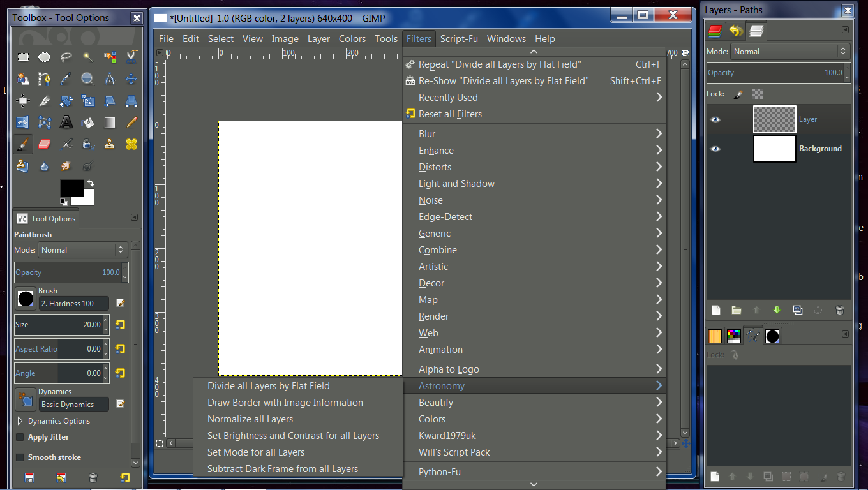Toggle the lock alpha channel checkerboard

(758, 94)
